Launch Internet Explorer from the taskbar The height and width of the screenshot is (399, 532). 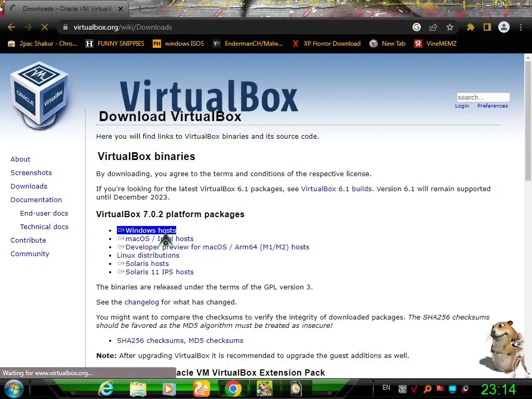point(105,389)
